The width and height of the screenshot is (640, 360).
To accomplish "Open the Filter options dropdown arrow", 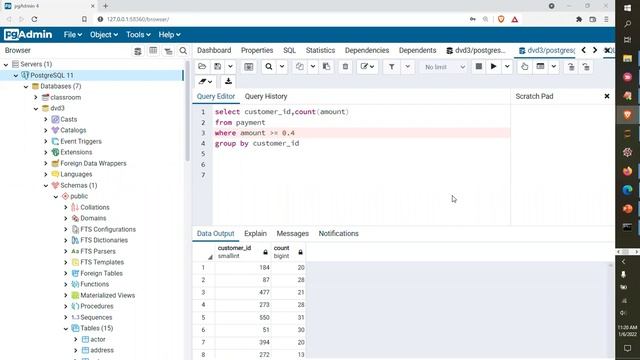I will click(407, 67).
